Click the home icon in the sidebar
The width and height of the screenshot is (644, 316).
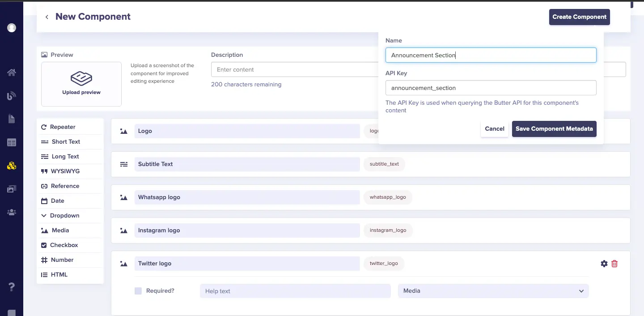tap(12, 73)
